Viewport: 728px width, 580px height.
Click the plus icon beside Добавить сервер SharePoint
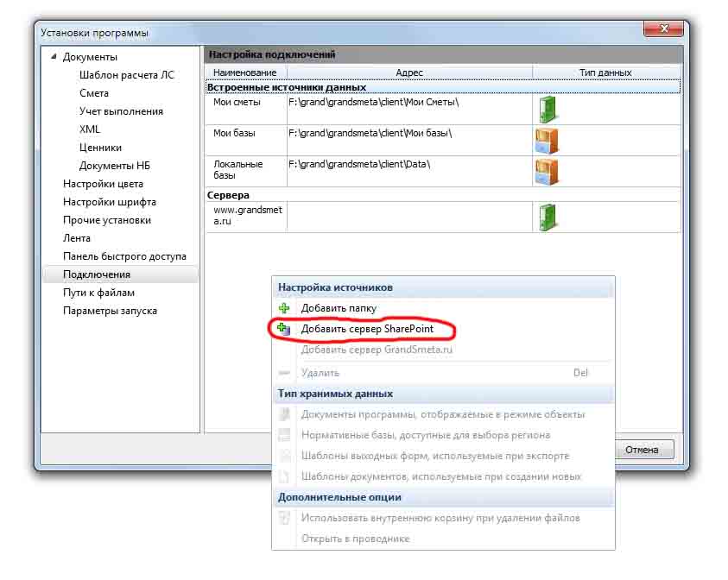pyautogui.click(x=283, y=329)
